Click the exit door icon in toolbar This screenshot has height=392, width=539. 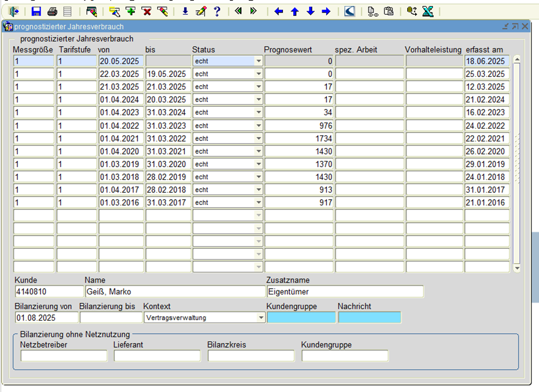tap(14, 11)
